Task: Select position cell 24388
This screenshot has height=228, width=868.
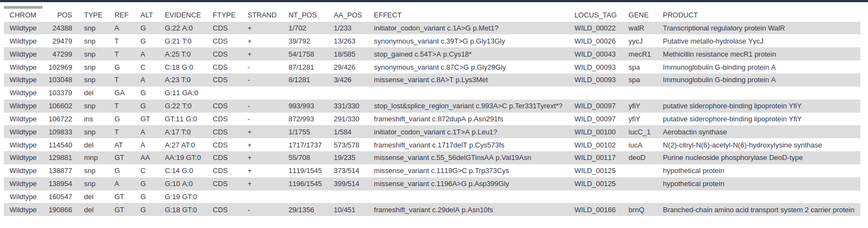Action: click(62, 28)
